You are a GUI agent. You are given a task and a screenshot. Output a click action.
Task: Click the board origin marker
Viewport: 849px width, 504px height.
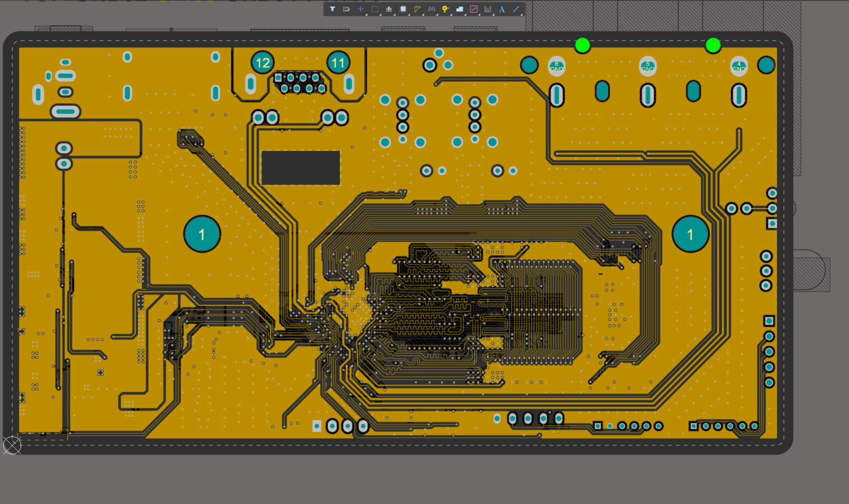[x=12, y=445]
